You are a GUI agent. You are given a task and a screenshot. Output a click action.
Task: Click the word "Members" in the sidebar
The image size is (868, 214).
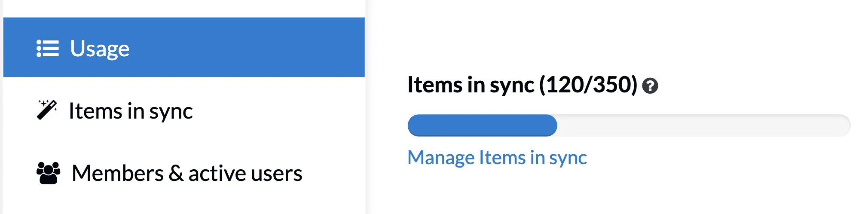pos(117,173)
